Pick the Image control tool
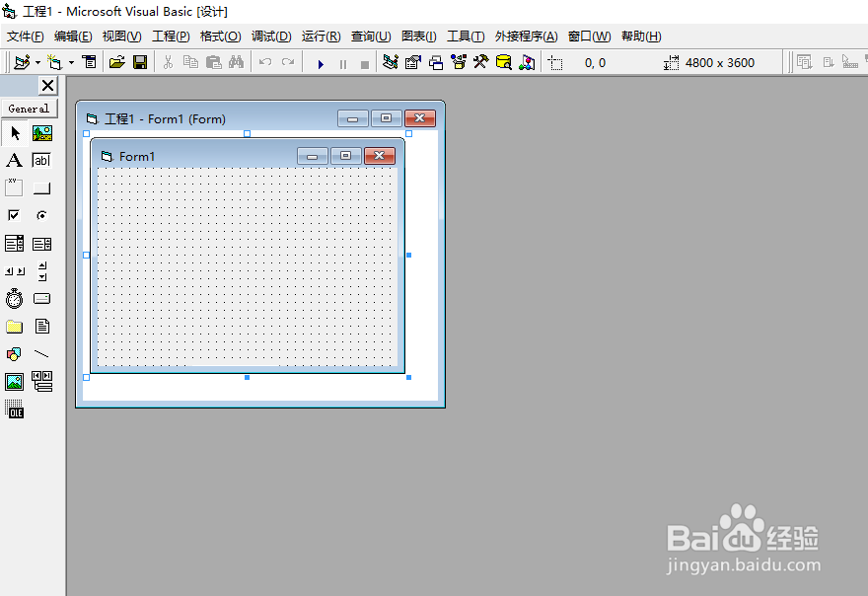 (15, 382)
